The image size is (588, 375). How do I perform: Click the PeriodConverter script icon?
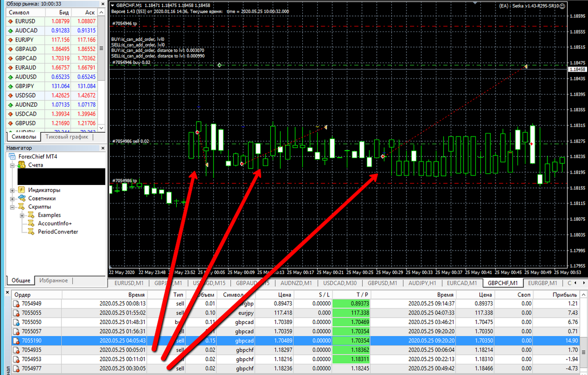coord(31,231)
